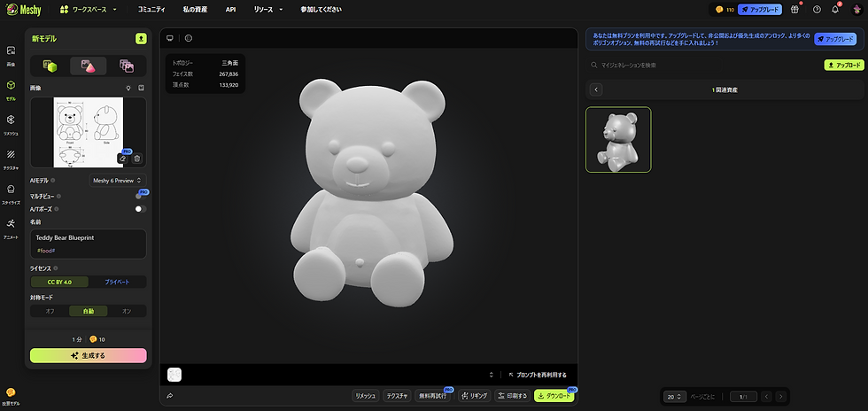
Task: Click the info icon next to AIモデル
Action: point(52,180)
